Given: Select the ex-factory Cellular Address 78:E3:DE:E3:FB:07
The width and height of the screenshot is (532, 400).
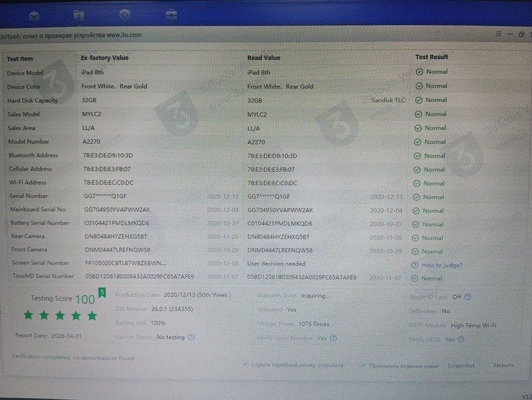Looking at the screenshot, I should pyautogui.click(x=107, y=169).
